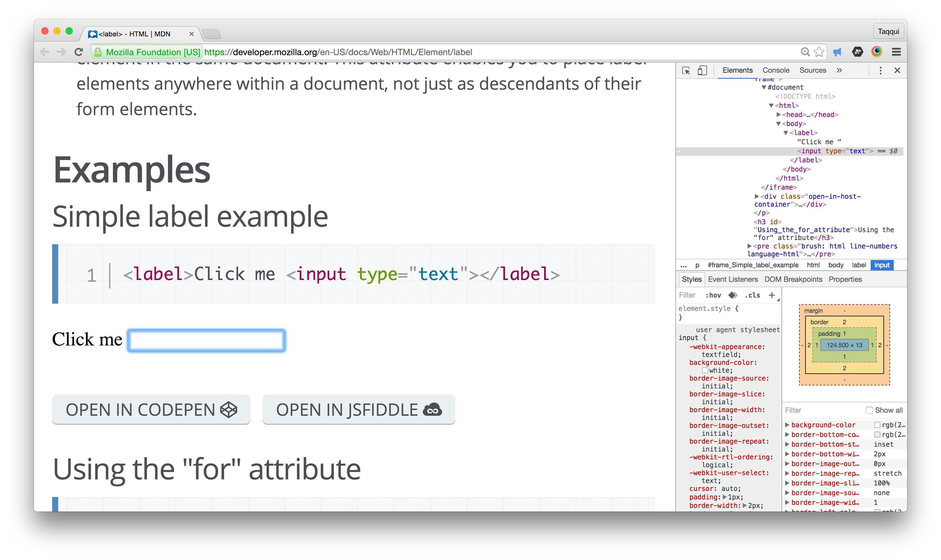This screenshot has height=560, width=941.
Task: Click the megaphone extension icon
Action: (x=838, y=52)
